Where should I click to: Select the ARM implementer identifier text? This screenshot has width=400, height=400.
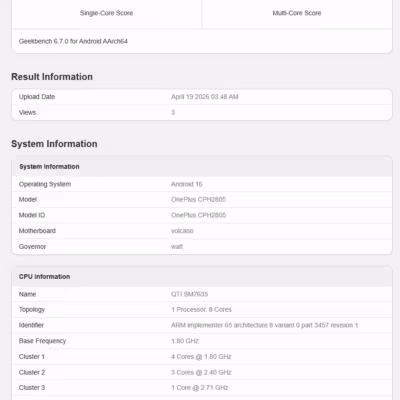(264, 325)
